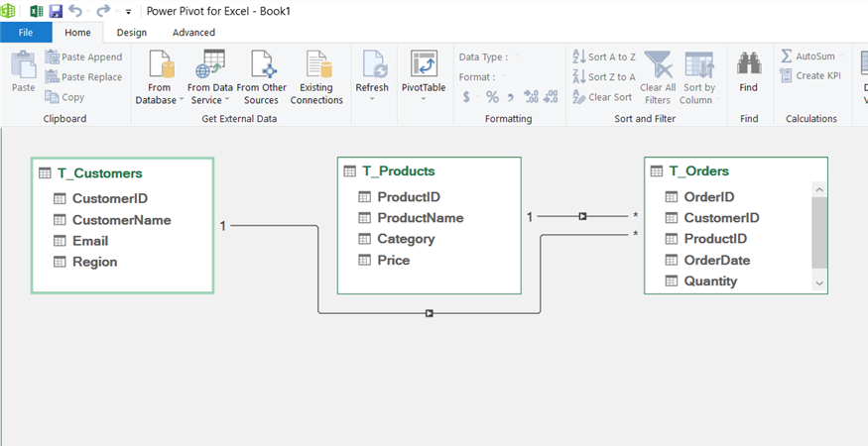Click AutoSum
868x446 pixels.
tap(807, 56)
